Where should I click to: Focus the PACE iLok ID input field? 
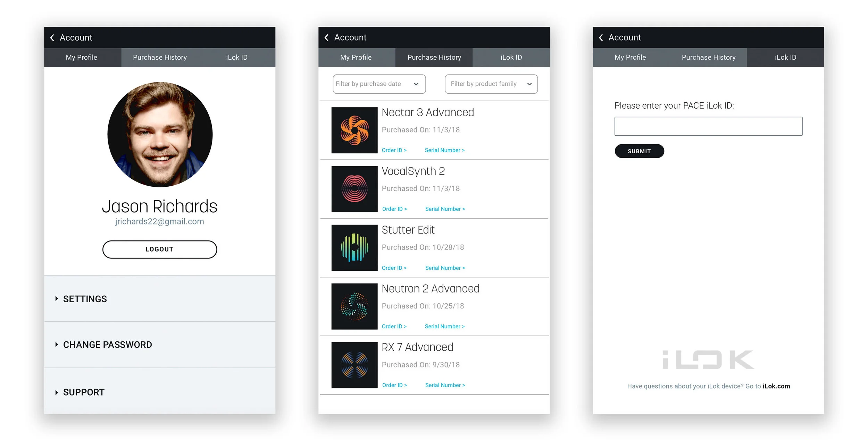tap(708, 126)
